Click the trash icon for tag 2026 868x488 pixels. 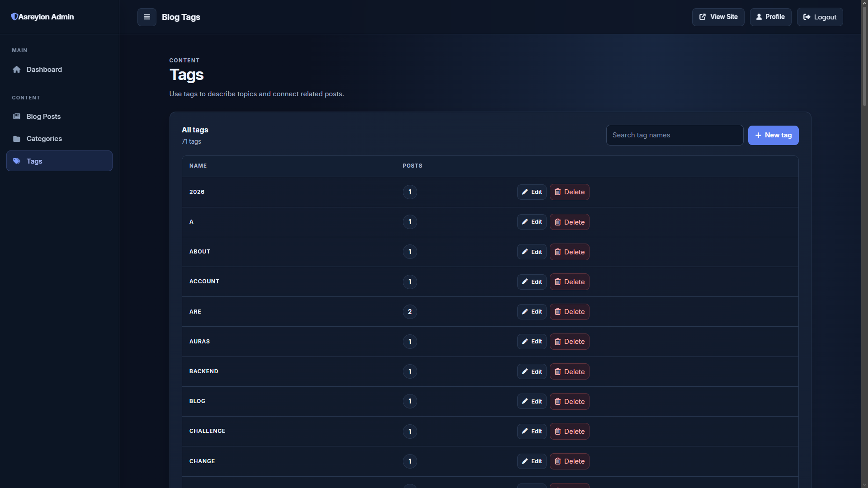(558, 192)
